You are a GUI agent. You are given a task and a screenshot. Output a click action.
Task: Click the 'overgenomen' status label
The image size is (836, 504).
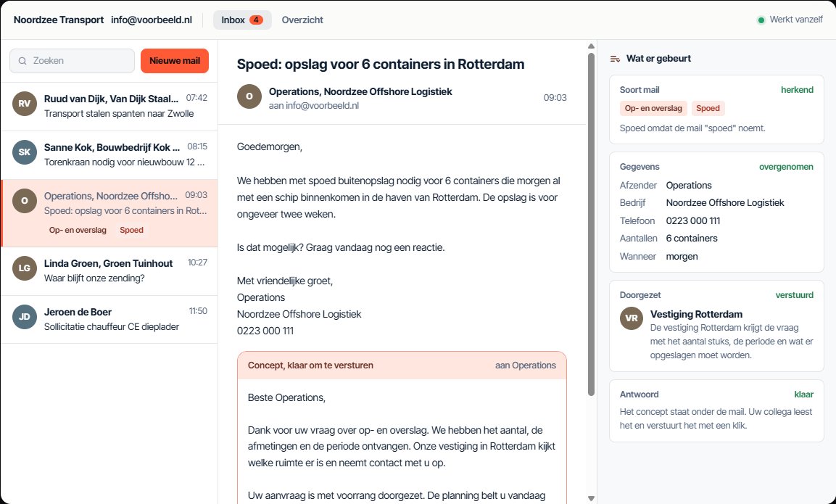[786, 166]
